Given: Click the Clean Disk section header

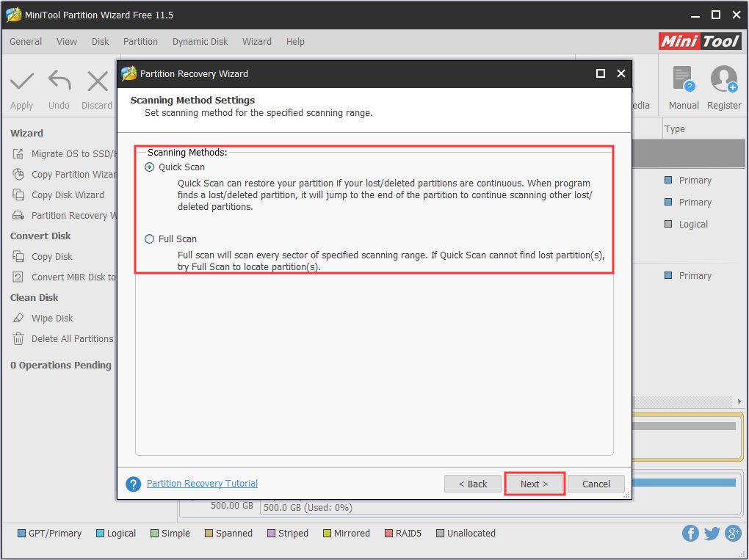Looking at the screenshot, I should 35,297.
